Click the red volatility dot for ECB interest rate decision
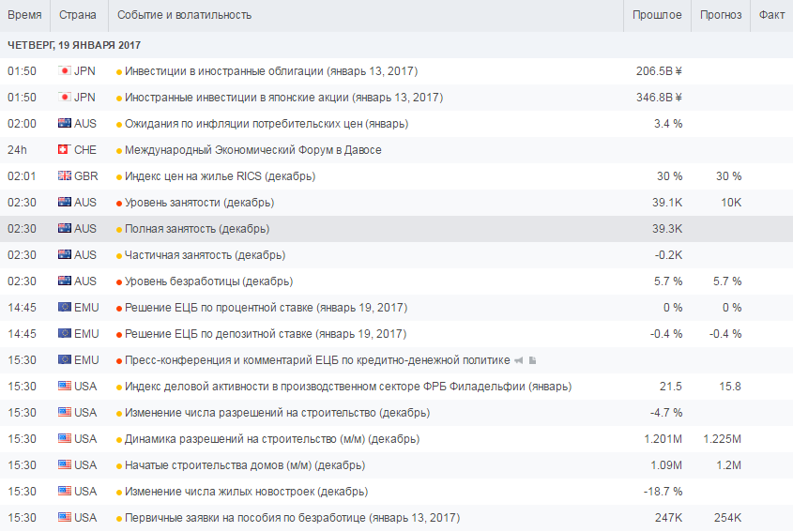 point(119,308)
